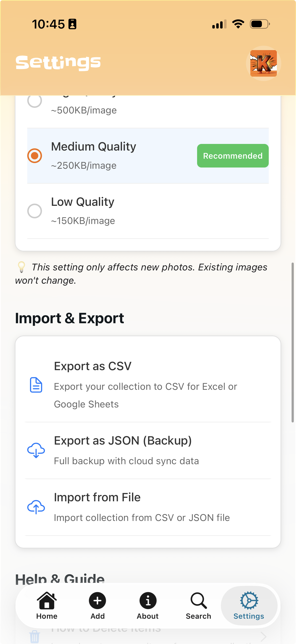Click the Export as JSON (Backup) label

tap(123, 440)
